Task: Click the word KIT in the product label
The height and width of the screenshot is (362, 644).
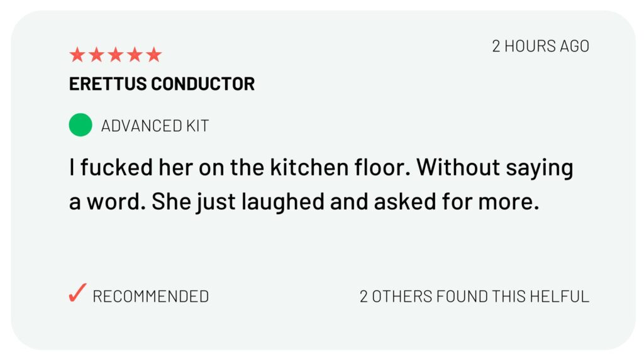Action: coord(197,126)
